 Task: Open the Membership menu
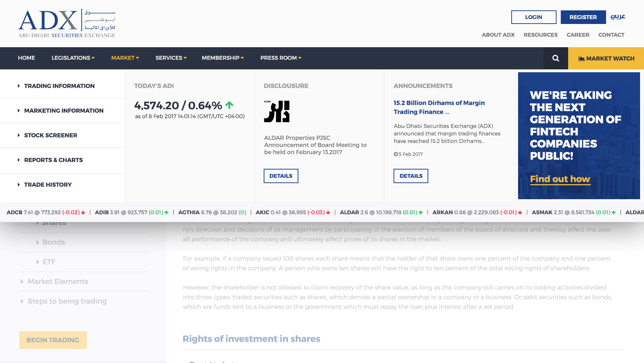click(x=223, y=58)
